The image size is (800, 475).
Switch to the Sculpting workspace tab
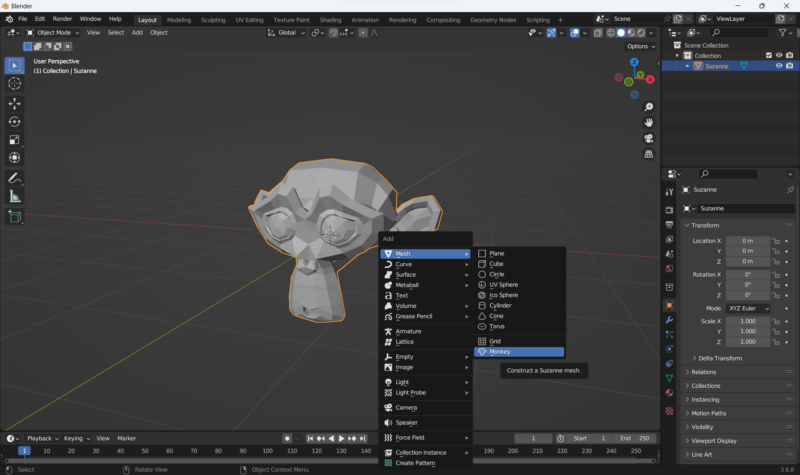(213, 20)
